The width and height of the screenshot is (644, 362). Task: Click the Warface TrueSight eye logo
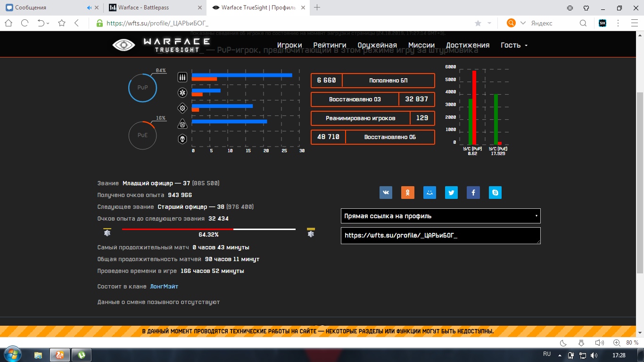click(124, 45)
